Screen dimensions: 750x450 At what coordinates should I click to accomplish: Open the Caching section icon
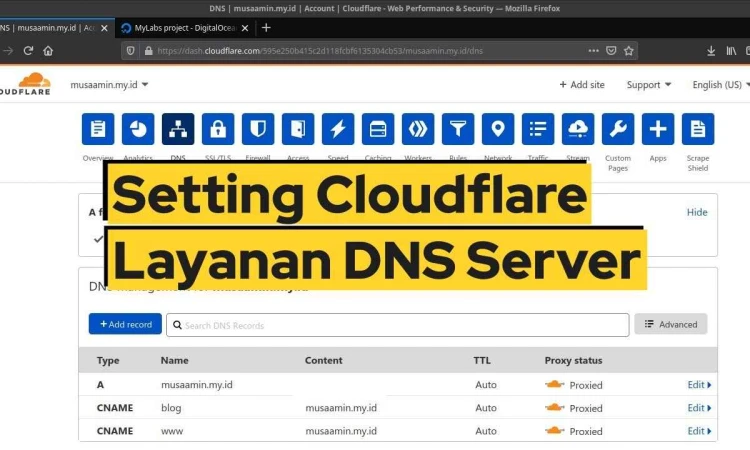tap(378, 129)
